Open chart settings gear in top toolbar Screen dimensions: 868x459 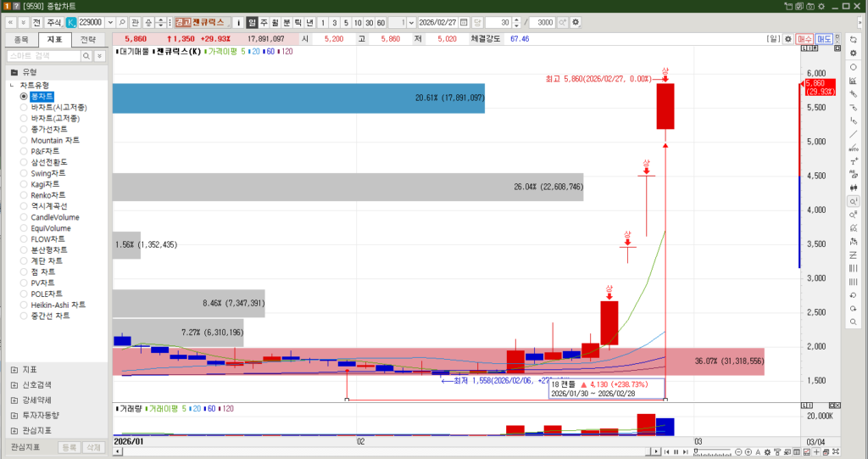point(576,22)
